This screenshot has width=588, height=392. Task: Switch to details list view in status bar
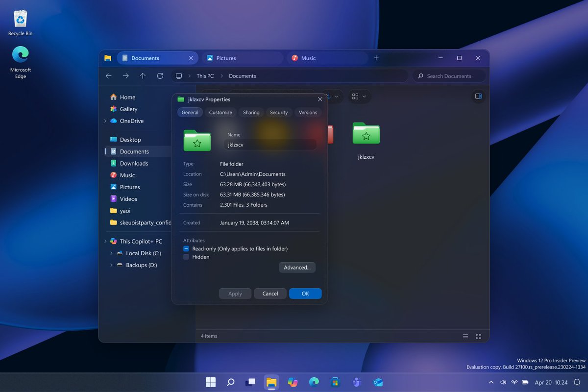coord(465,336)
